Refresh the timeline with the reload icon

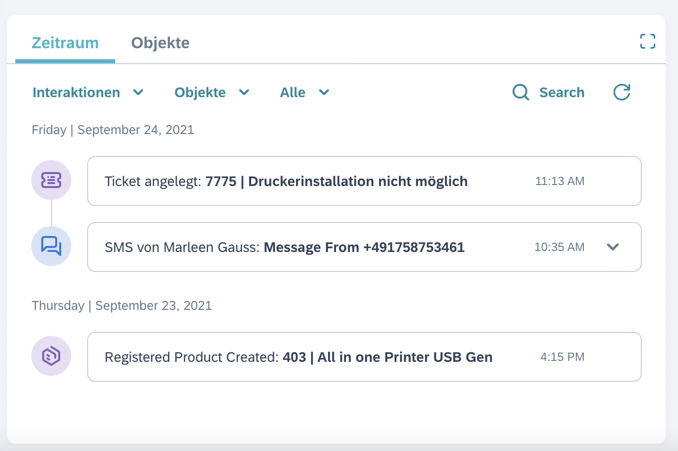click(x=621, y=92)
